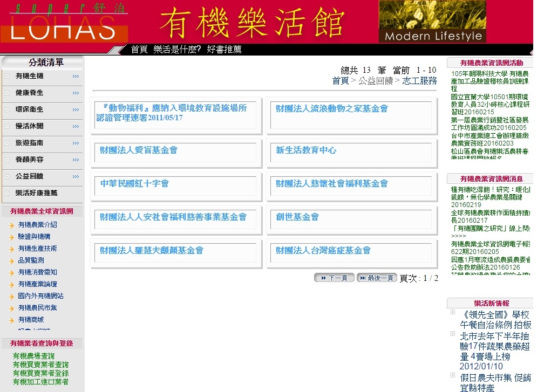Read 全球有機農業耕作面積 news item
Image resolution: width=544 pixels, height=392 pixels.
click(490, 217)
